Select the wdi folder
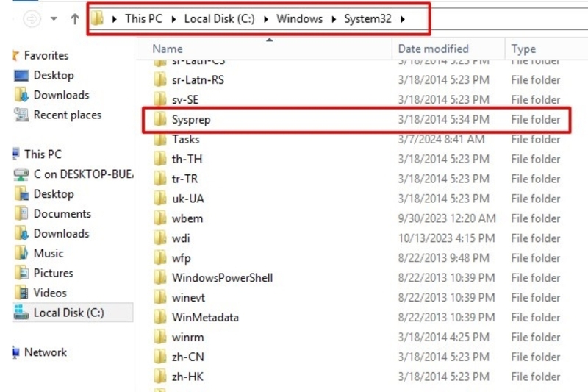The height and width of the screenshot is (392, 588). click(181, 238)
